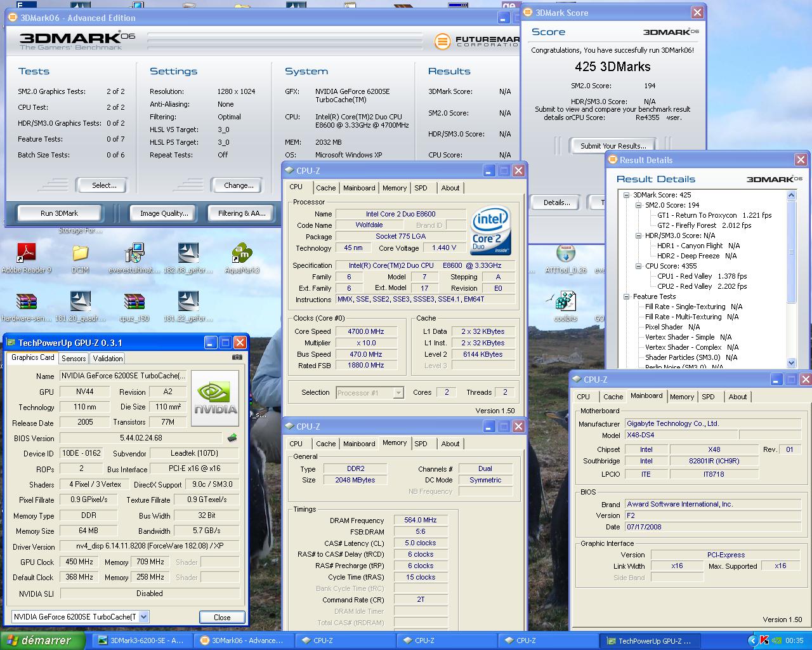Screen dimensions: 812x650
Task: Click GPU-Z camera screenshot icon
Action: pyautogui.click(x=237, y=357)
